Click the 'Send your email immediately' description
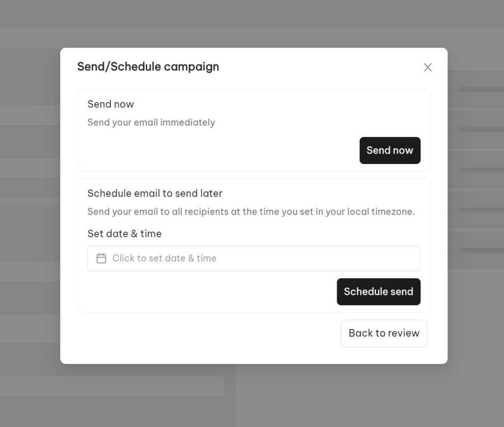The image size is (504, 427). pyautogui.click(x=151, y=123)
